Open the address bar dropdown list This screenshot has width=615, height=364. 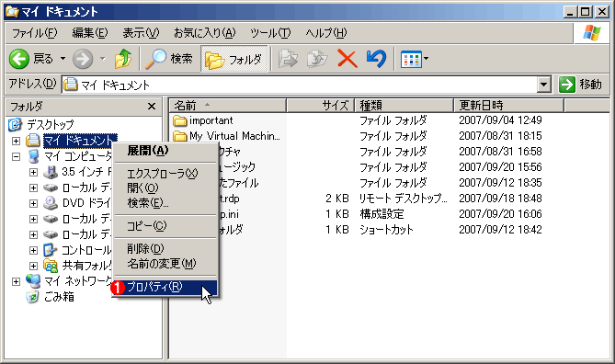[543, 85]
